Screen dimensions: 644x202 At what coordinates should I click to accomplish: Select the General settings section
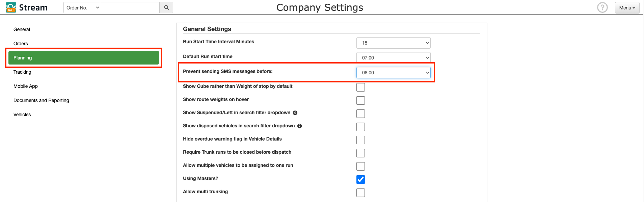point(22,29)
